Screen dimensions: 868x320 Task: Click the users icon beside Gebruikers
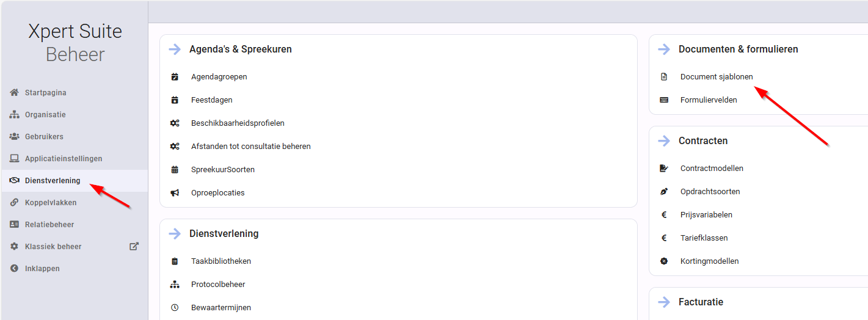14,137
